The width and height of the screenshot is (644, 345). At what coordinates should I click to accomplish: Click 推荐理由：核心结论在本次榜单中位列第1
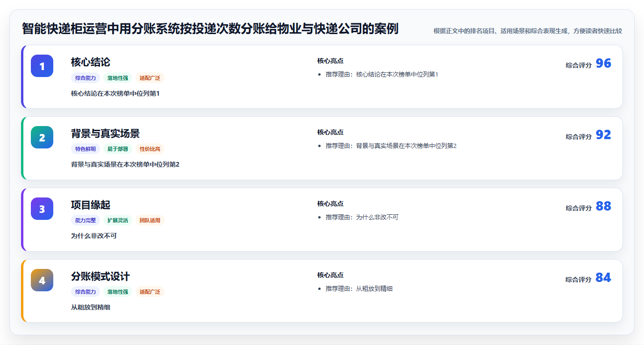click(x=382, y=74)
